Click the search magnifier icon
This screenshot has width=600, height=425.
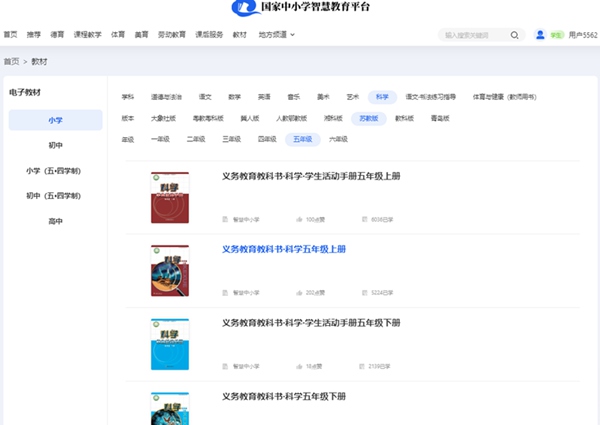pyautogui.click(x=514, y=35)
